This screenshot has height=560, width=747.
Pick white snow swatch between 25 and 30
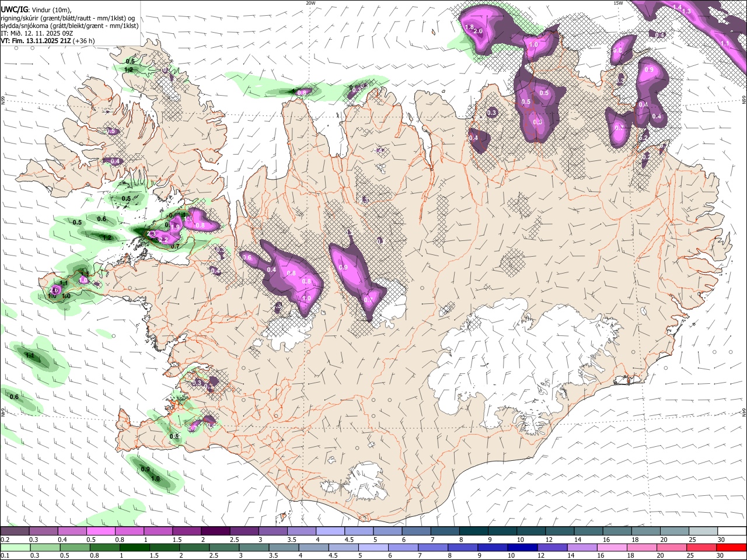pyautogui.click(x=703, y=531)
